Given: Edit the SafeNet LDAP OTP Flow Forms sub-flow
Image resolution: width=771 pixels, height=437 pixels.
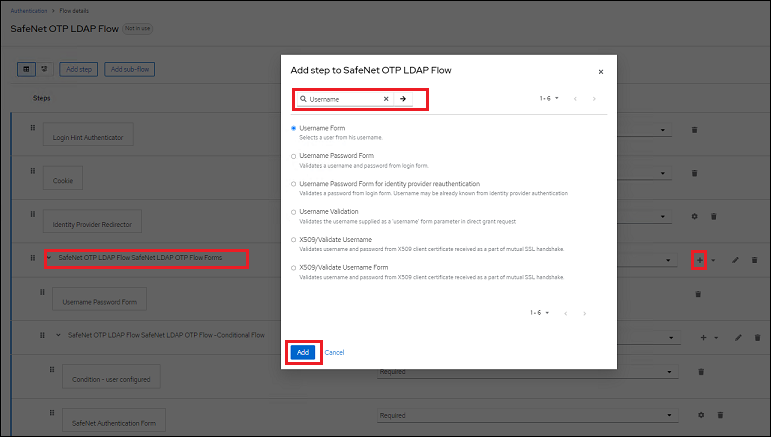Looking at the screenshot, I should click(x=736, y=259).
